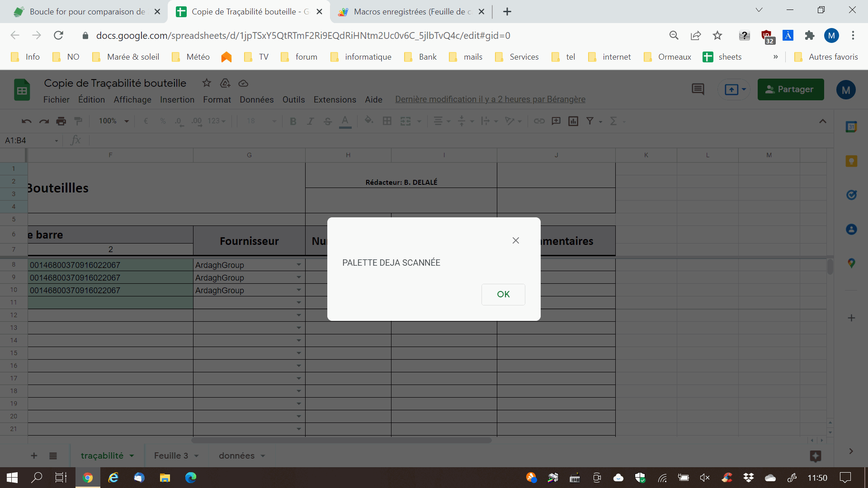Open Google Calendar in the side panel

click(851, 127)
